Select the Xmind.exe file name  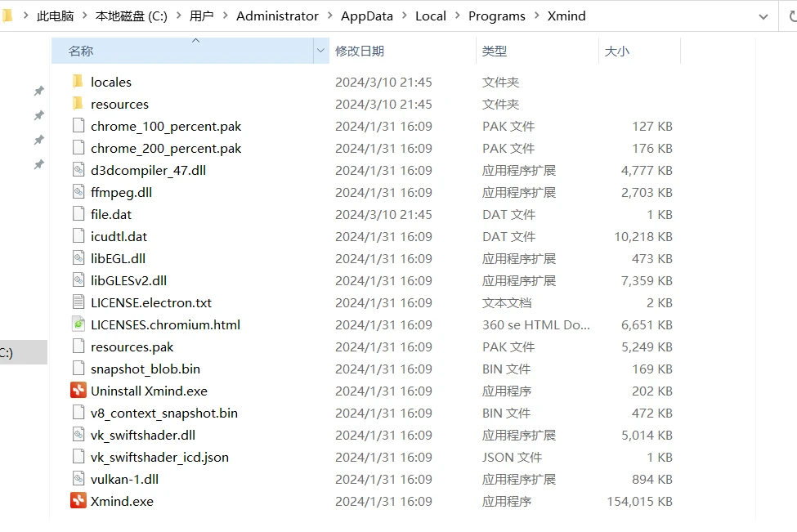(x=122, y=501)
